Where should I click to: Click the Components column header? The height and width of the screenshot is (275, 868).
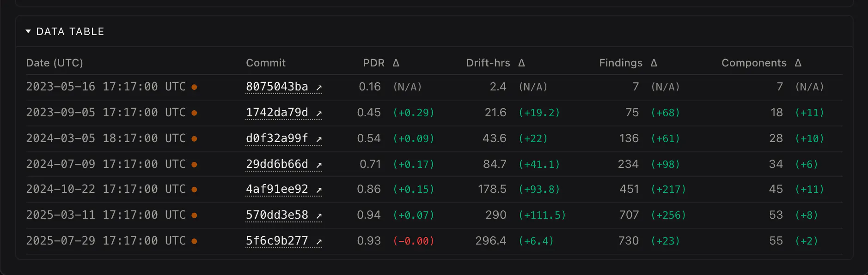coord(754,63)
